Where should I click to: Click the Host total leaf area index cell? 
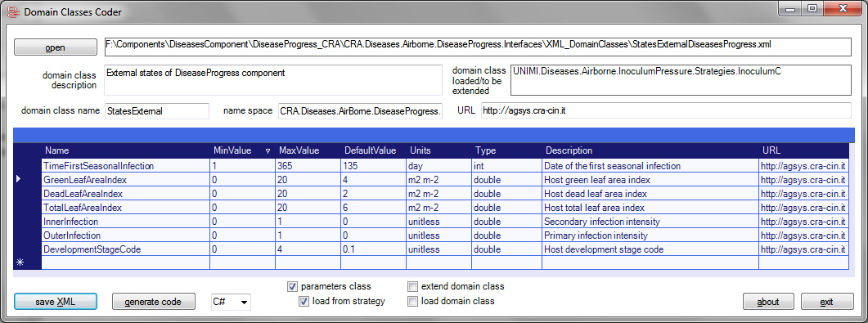coord(650,208)
